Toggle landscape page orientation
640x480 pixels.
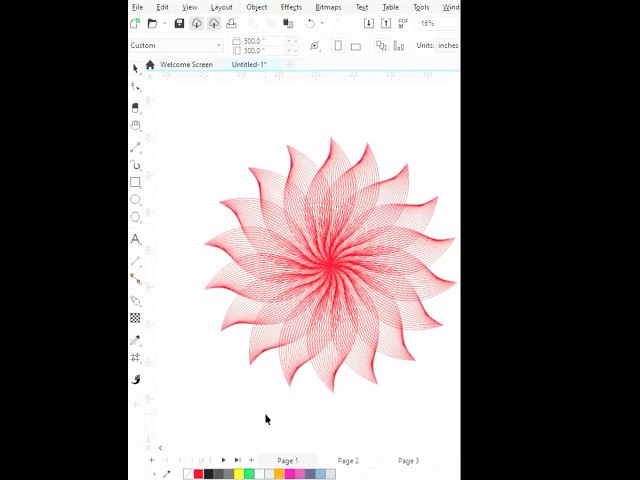tap(356, 46)
